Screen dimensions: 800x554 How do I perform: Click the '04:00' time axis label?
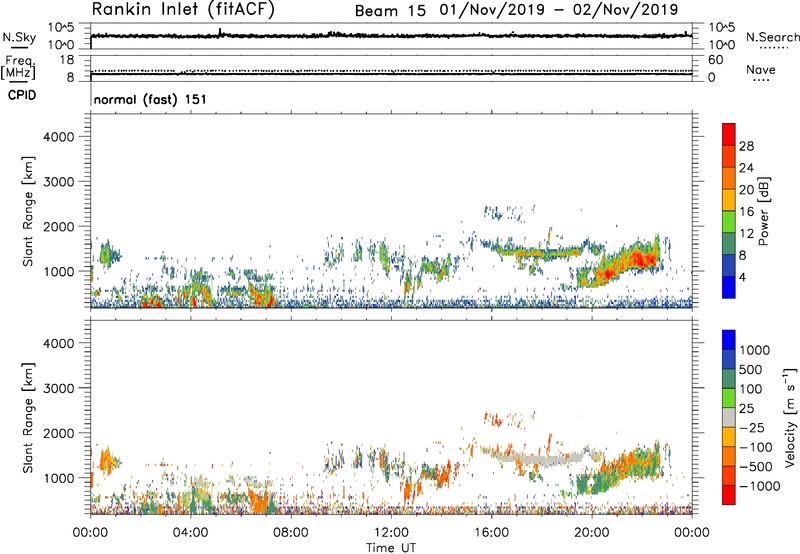coord(190,533)
